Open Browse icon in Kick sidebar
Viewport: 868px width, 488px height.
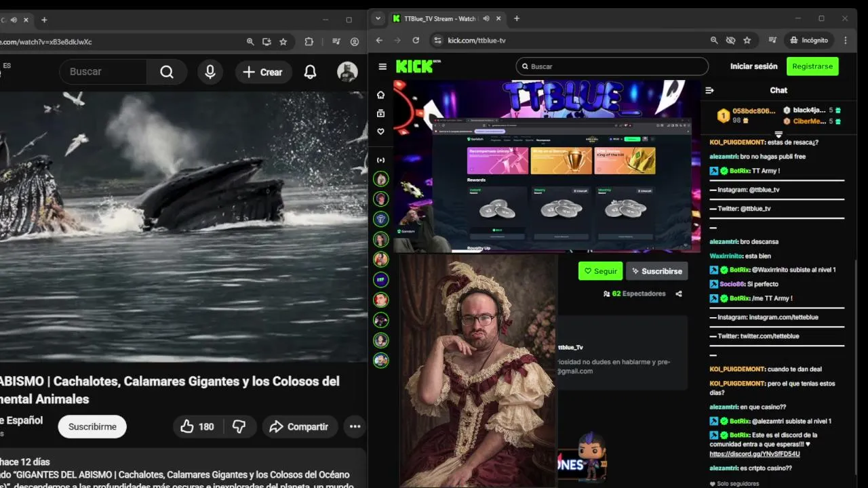pos(381,113)
